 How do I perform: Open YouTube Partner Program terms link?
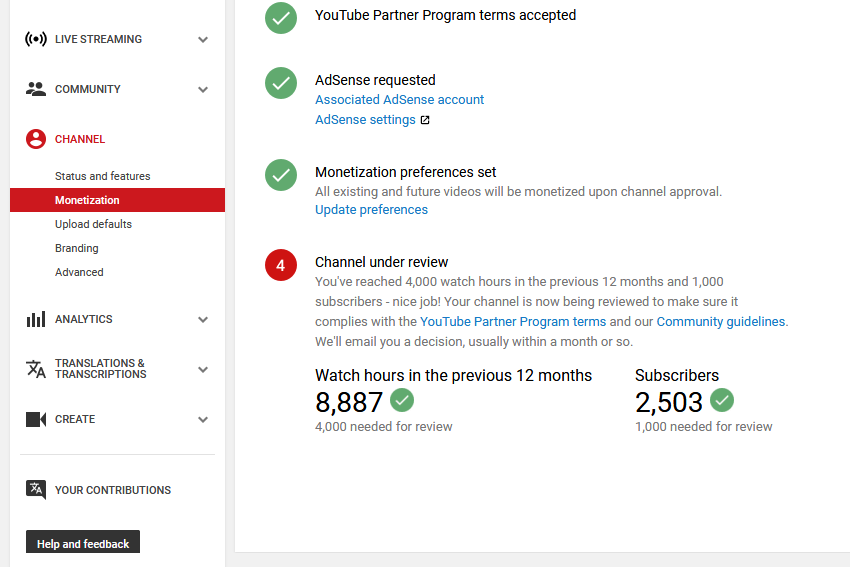pyautogui.click(x=513, y=321)
